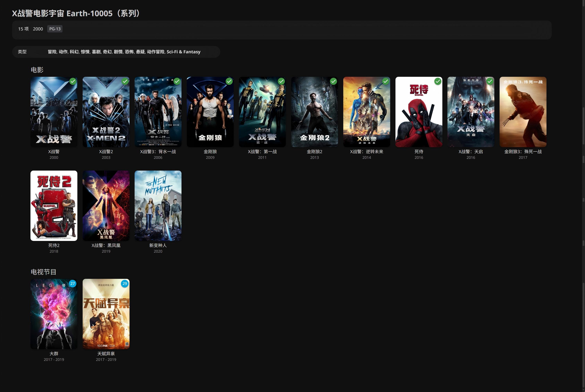Screen dimensions: 585x392
Task: Click the Sci-Fi & Fantasy genre link
Action: [183, 52]
